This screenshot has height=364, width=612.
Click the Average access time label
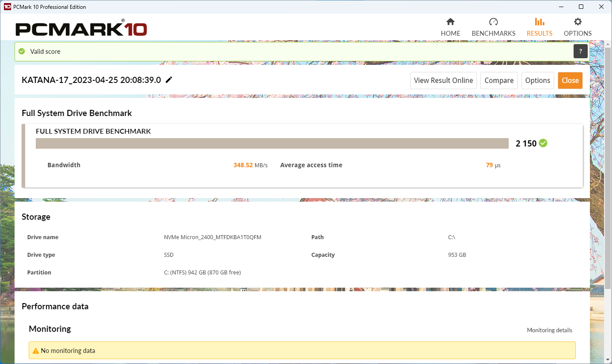(x=311, y=165)
